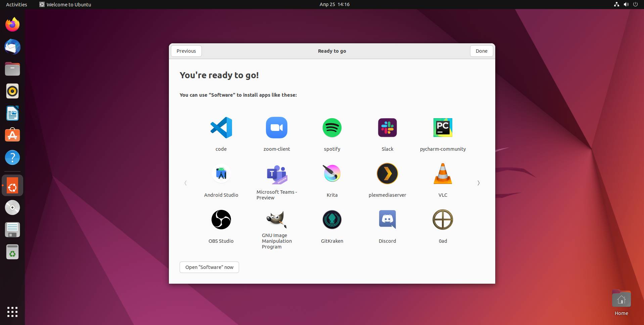The width and height of the screenshot is (644, 325).
Task: Go back using the left chevron arrow
Action: click(185, 183)
